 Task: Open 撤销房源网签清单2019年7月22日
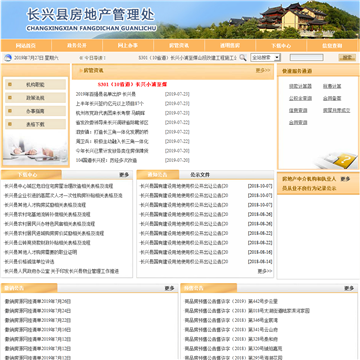pyautogui.click(x=38, y=320)
